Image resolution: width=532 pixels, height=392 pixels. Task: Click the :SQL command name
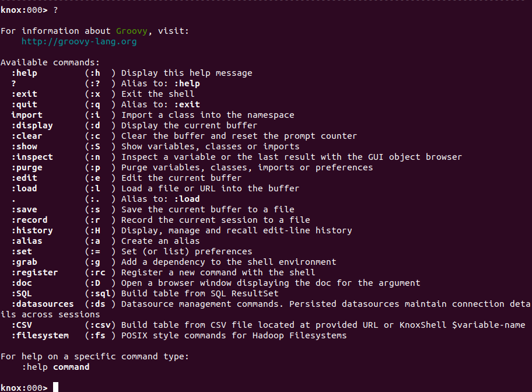(x=21, y=293)
